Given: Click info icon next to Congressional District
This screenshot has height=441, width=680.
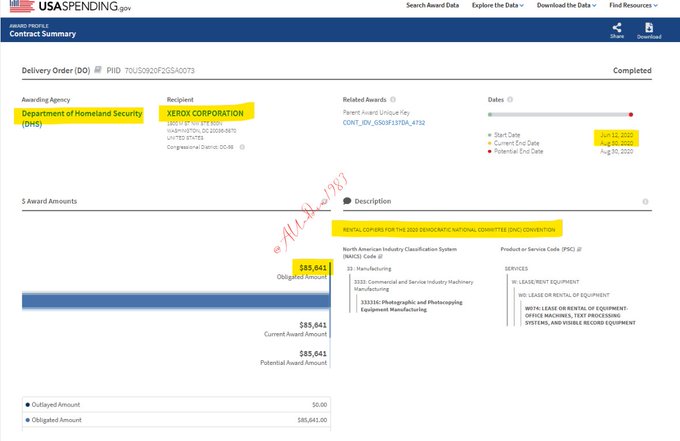Looking at the screenshot, I should [x=241, y=147].
